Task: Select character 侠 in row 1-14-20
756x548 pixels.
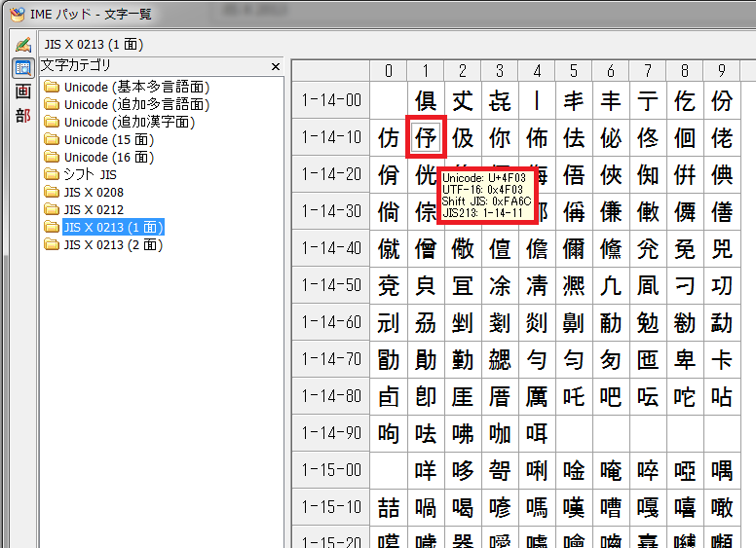Action: [611, 174]
